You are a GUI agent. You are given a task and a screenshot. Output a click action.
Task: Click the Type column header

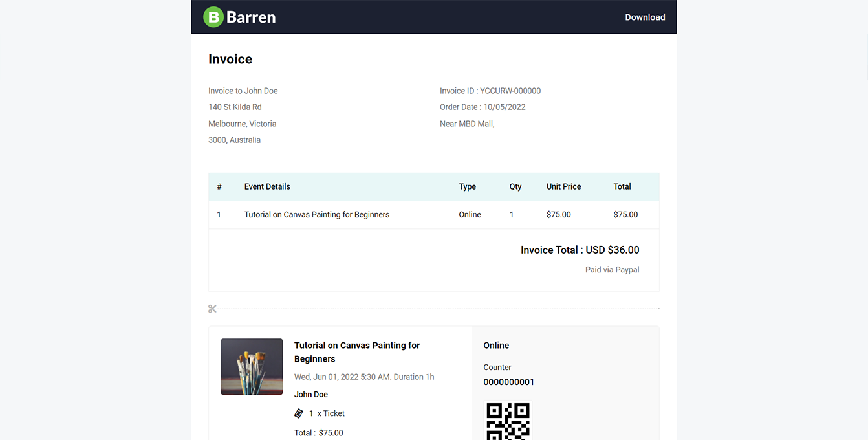pyautogui.click(x=467, y=186)
